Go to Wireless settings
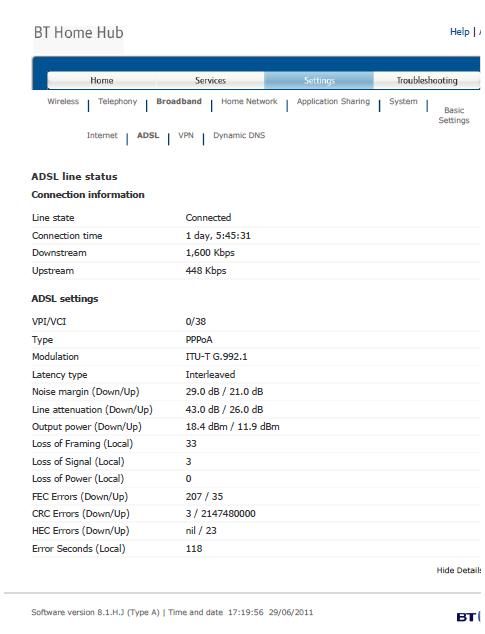The height and width of the screenshot is (634, 485). (x=63, y=101)
